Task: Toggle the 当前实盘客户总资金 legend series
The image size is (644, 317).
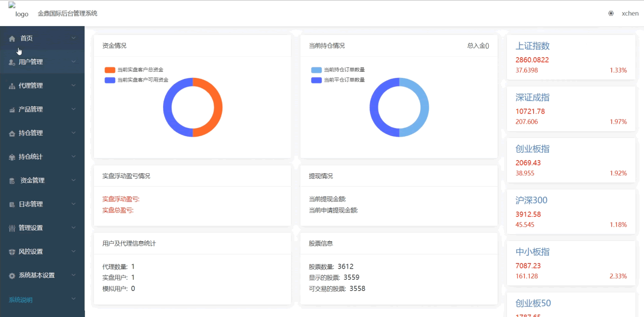Action: point(110,70)
